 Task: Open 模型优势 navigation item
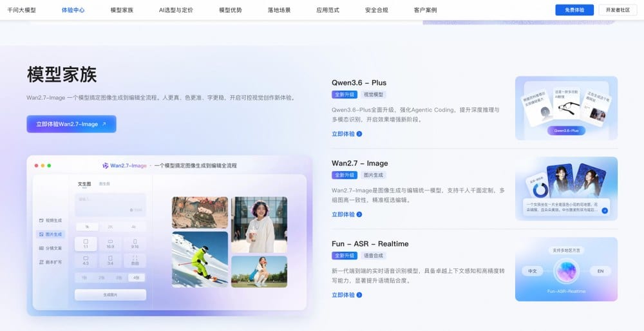[x=231, y=10]
